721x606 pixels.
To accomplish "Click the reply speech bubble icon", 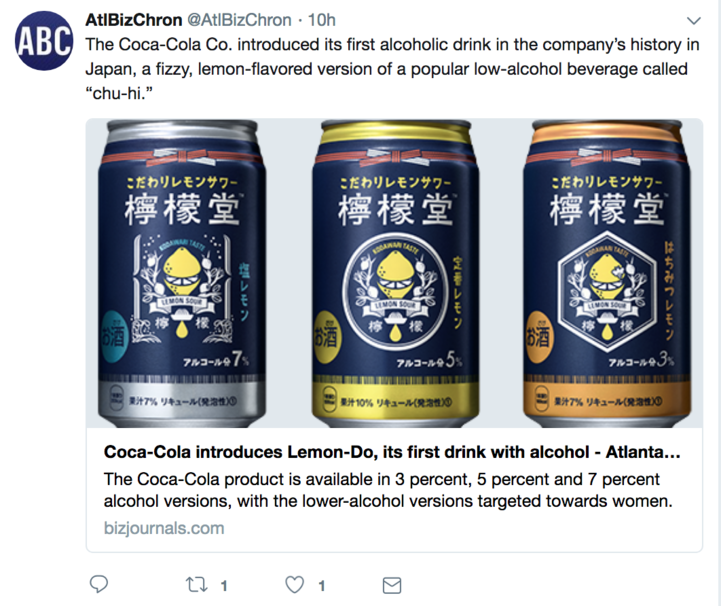I will click(98, 584).
